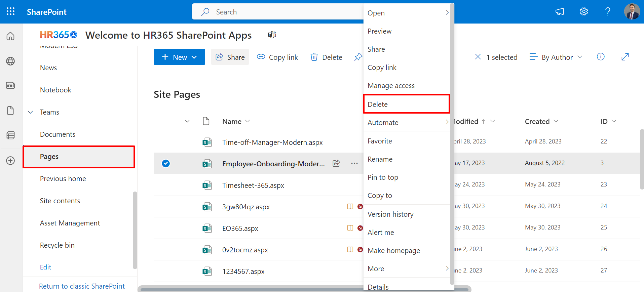The image size is (644, 292).
Task: Clear the selection with the X icon
Action: click(478, 57)
